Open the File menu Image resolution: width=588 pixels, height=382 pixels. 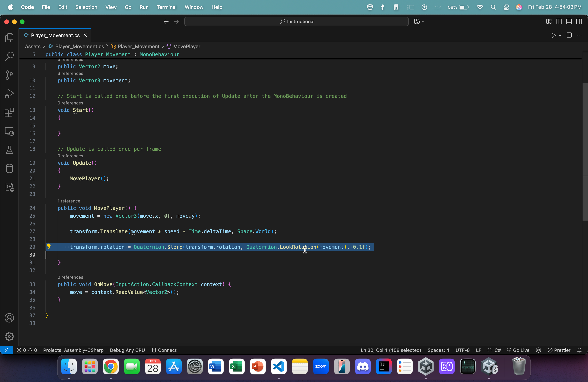pos(46,7)
